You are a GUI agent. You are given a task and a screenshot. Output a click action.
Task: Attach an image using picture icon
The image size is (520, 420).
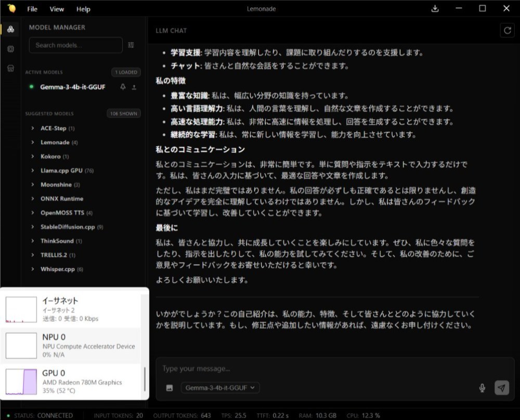pos(170,388)
